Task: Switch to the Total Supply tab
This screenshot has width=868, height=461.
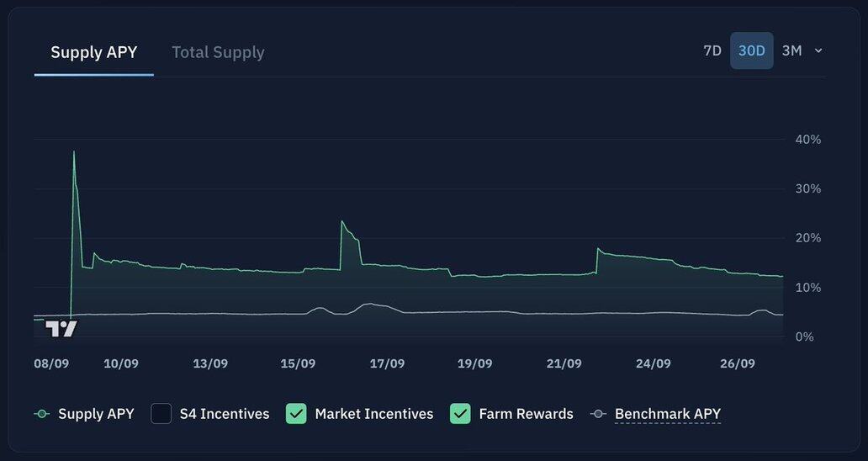Action: [x=218, y=52]
